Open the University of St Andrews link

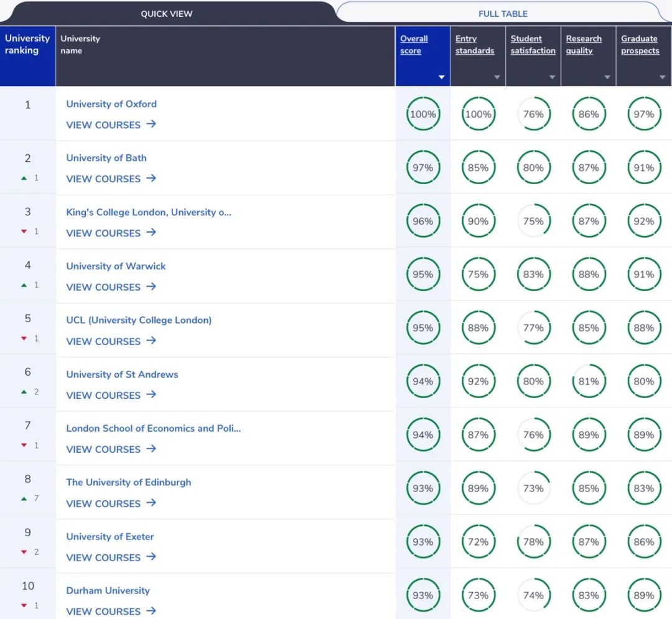122,375
